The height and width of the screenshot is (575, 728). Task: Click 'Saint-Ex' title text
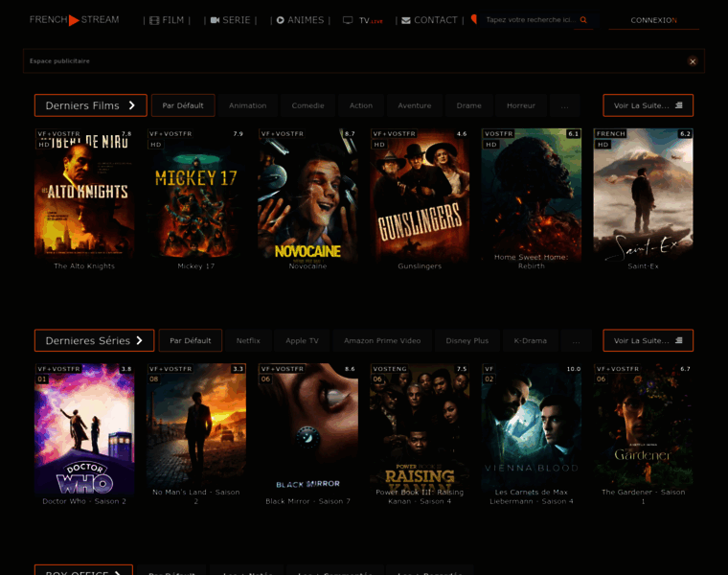tap(643, 266)
